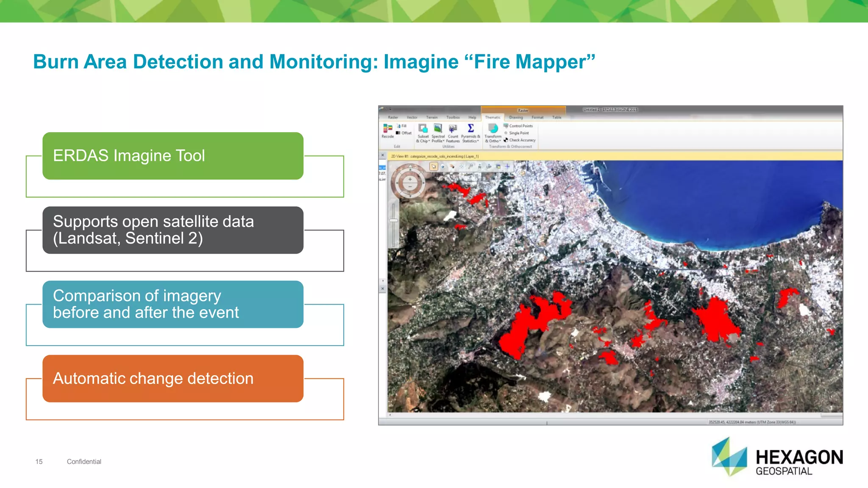Click the Comparison of imagery box

pos(173,304)
